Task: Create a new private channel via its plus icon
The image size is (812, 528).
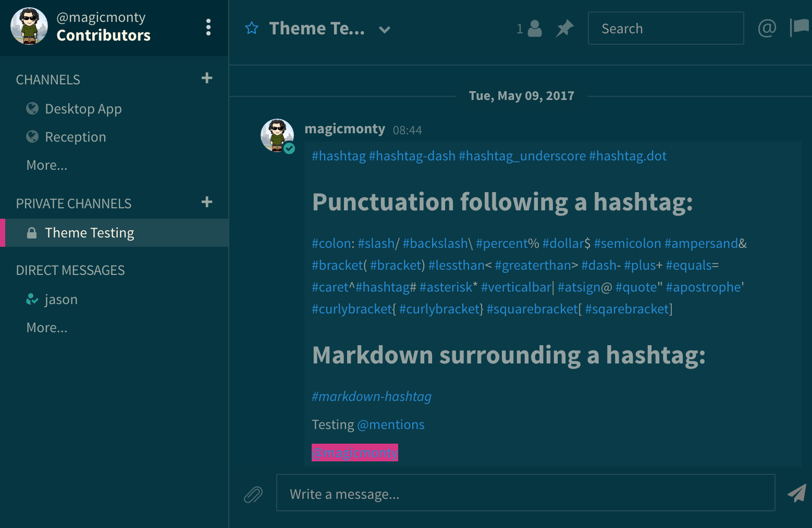Action: coord(207,202)
